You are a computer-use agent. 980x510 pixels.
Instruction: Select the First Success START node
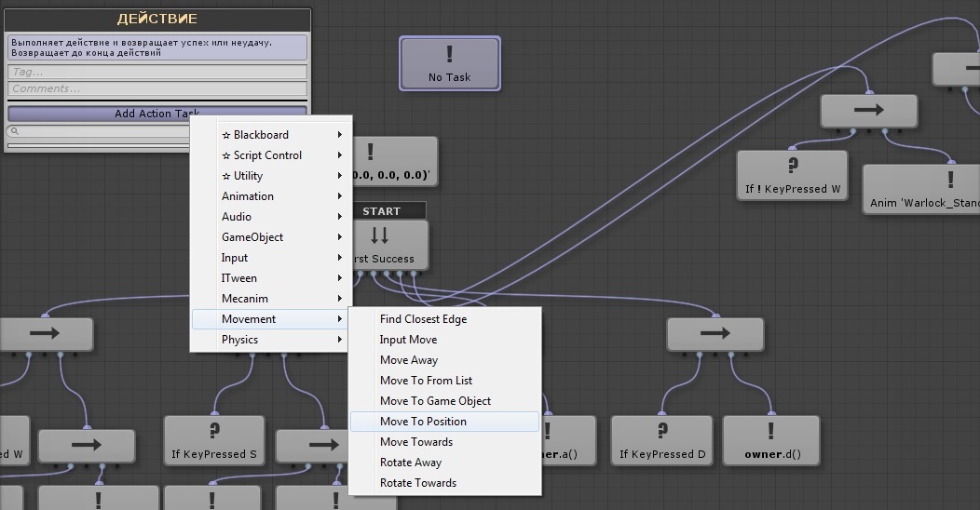click(390, 246)
